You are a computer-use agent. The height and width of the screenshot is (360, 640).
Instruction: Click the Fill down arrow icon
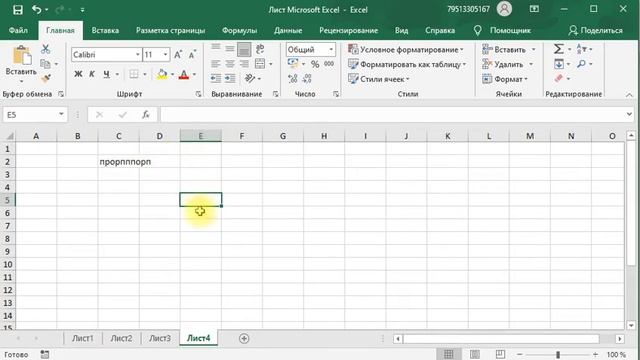point(558,64)
